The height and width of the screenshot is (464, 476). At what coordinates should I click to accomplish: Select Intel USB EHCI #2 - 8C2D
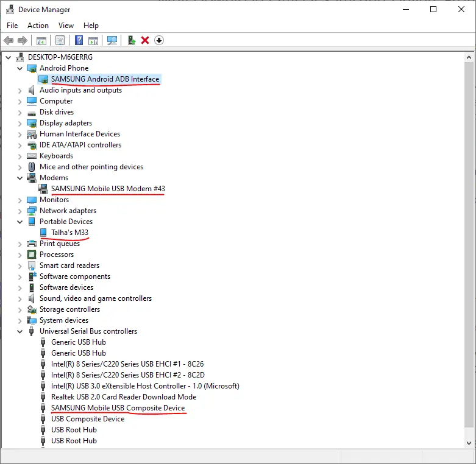(x=128, y=375)
